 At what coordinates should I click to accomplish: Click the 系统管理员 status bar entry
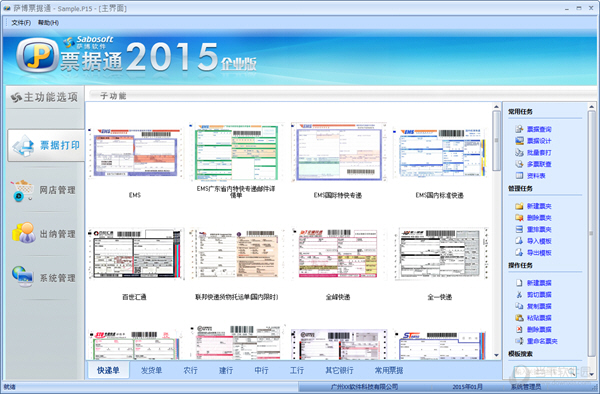(526, 387)
